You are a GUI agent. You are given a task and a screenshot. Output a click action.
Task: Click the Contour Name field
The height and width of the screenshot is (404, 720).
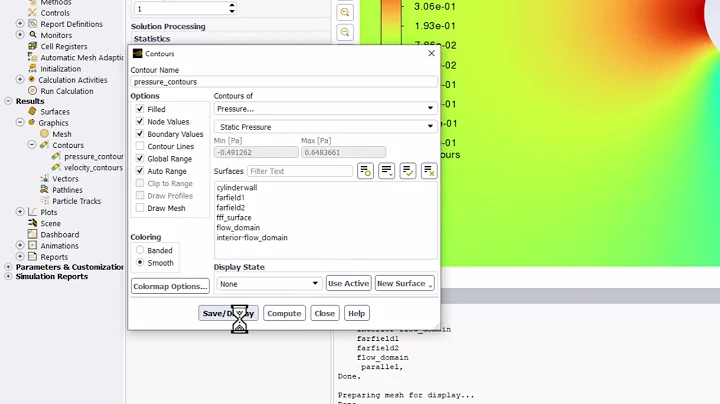click(284, 82)
